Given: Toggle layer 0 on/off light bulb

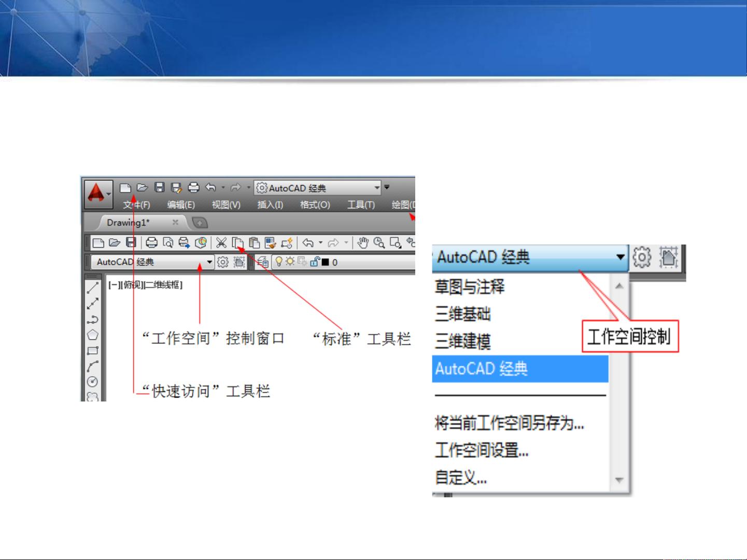Looking at the screenshot, I should point(279,262).
